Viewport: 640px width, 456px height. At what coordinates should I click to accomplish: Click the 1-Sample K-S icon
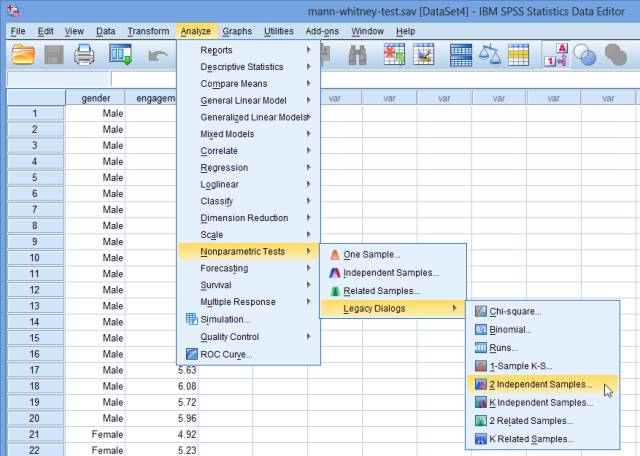click(481, 366)
